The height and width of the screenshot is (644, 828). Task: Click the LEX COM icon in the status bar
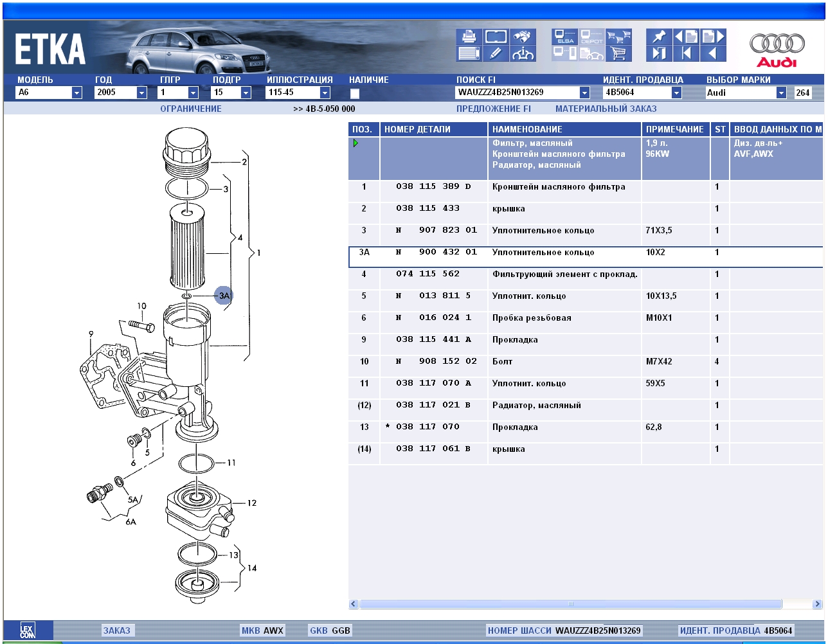(28, 631)
